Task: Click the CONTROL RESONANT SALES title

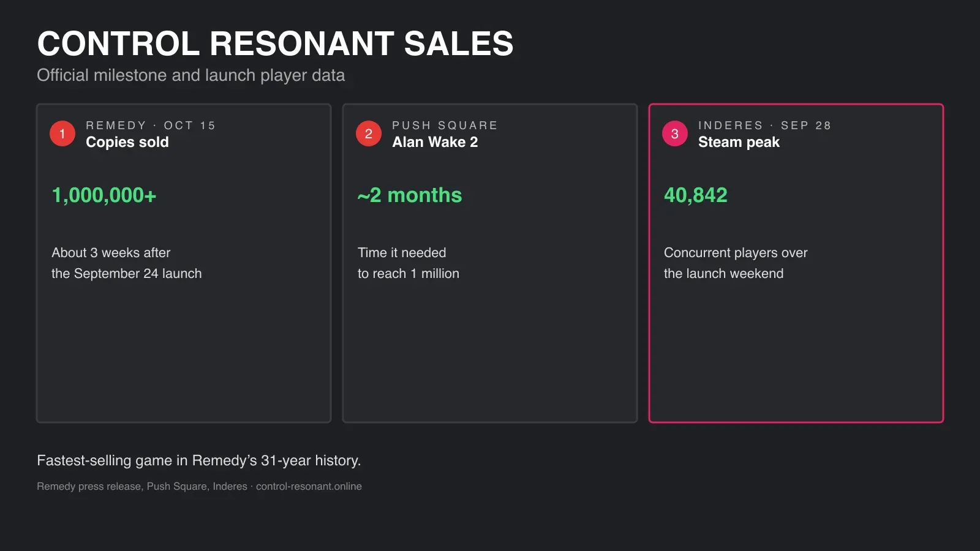Action: (275, 44)
